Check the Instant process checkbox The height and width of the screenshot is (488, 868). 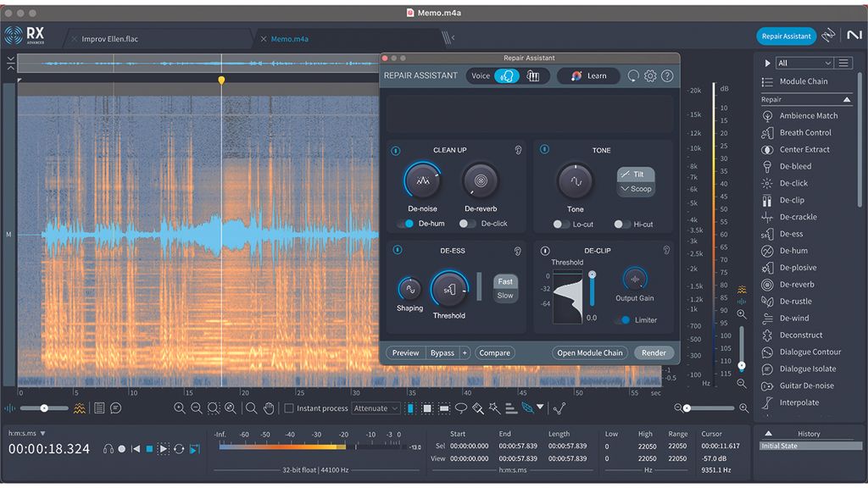pyautogui.click(x=288, y=408)
